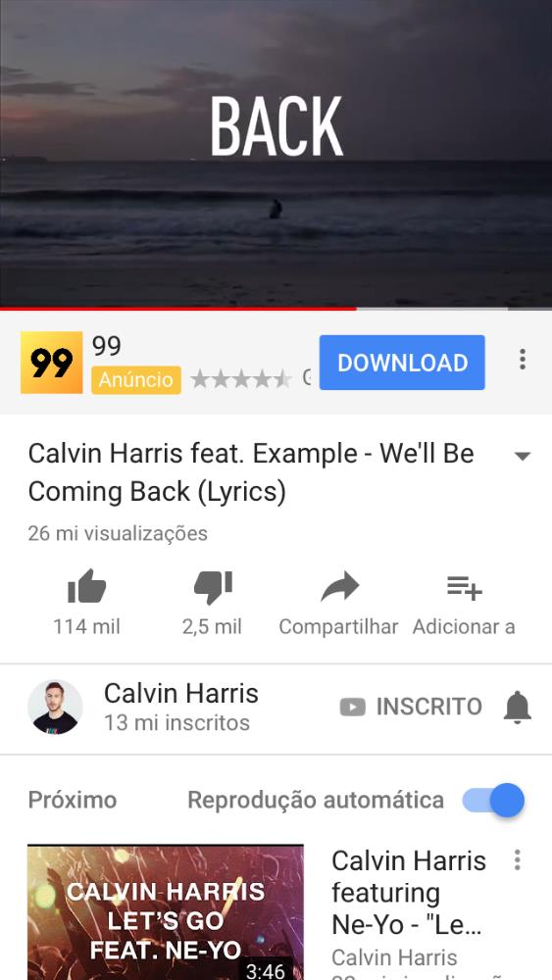Open the Let's Go feat. Ne-Yo thumbnail
The image size is (552, 980).
[166, 912]
